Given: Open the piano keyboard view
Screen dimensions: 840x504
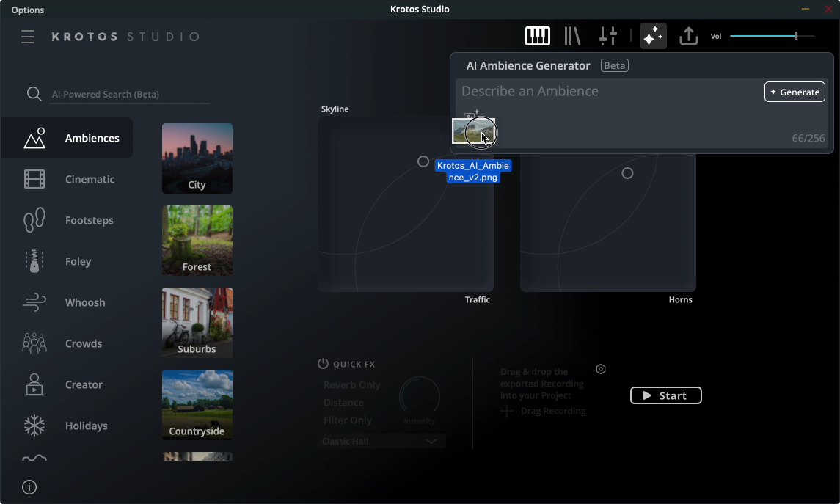Looking at the screenshot, I should (538, 36).
